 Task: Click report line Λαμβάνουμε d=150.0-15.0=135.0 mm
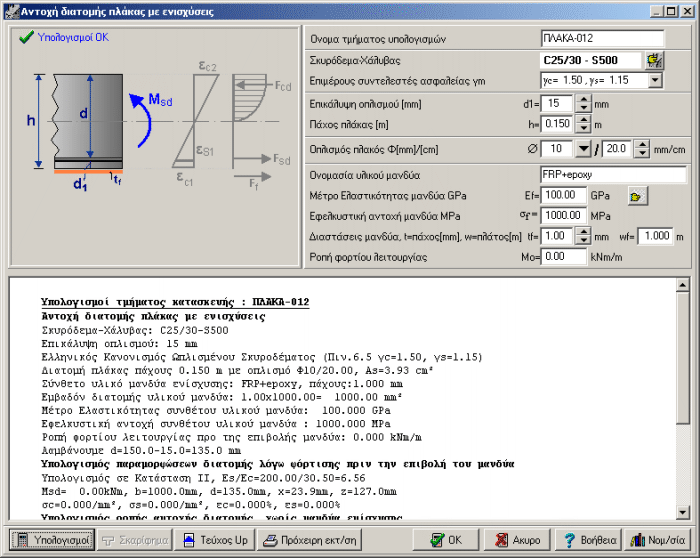pyautogui.click(x=141, y=450)
